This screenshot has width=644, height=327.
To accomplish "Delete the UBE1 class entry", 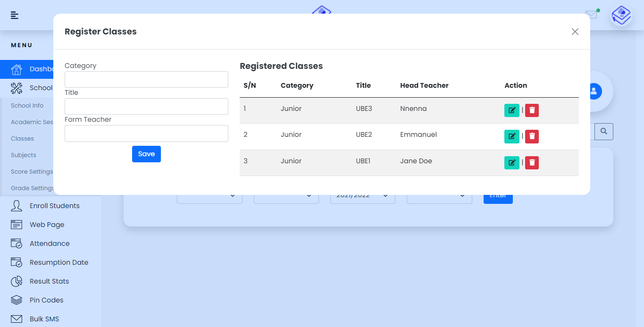I will tap(532, 163).
